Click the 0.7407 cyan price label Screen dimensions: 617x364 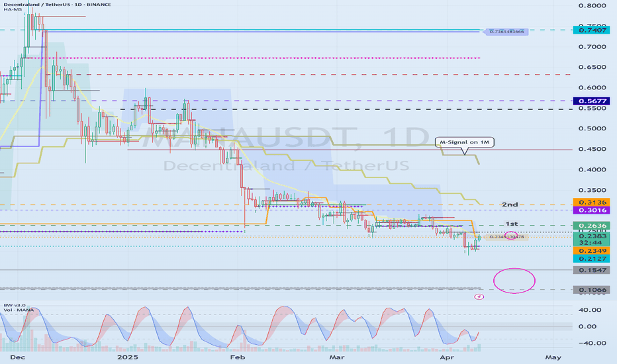(x=591, y=30)
